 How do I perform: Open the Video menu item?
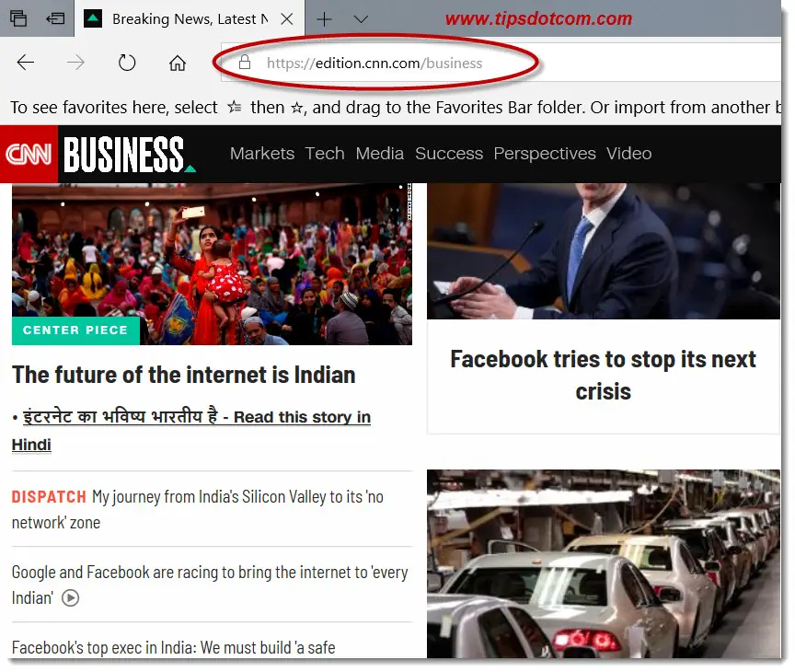coord(628,154)
